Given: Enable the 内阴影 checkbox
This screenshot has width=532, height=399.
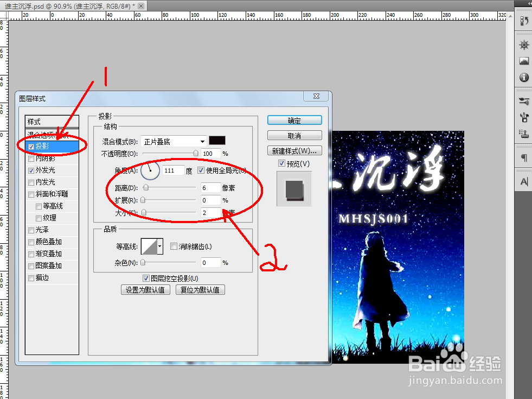Looking at the screenshot, I should (x=31, y=159).
